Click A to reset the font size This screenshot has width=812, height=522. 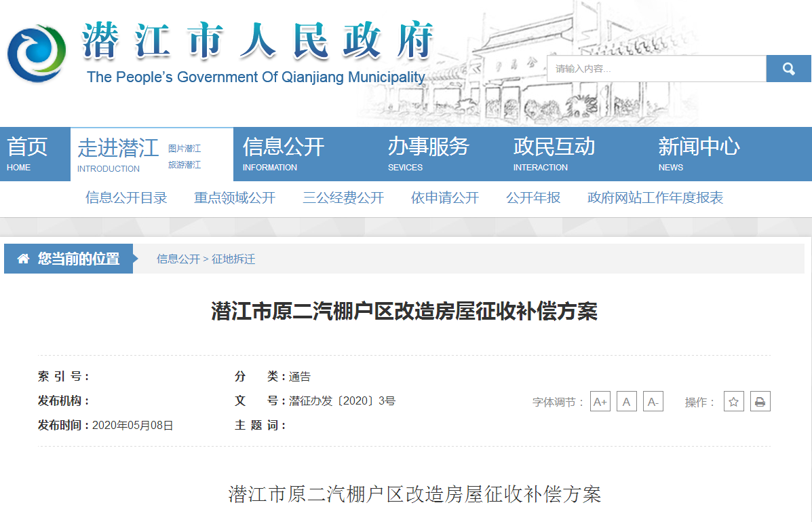(626, 401)
